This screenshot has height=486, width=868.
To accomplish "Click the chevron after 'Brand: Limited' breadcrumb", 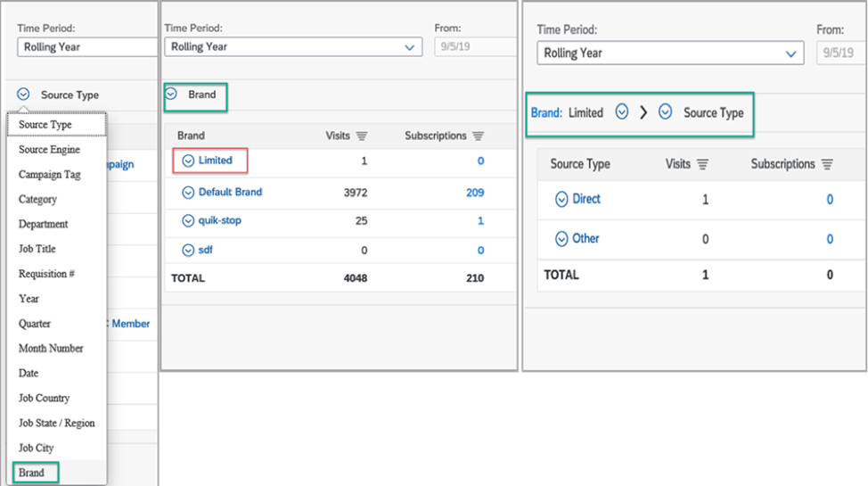I will [622, 112].
